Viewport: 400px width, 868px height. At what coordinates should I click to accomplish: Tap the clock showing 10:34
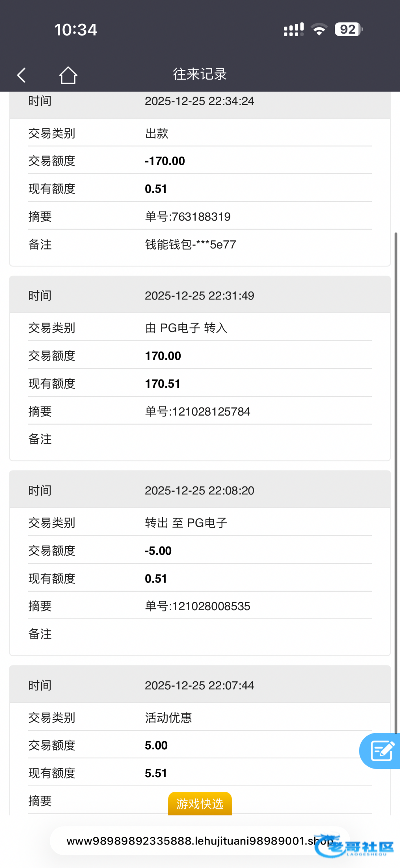pyautogui.click(x=76, y=30)
